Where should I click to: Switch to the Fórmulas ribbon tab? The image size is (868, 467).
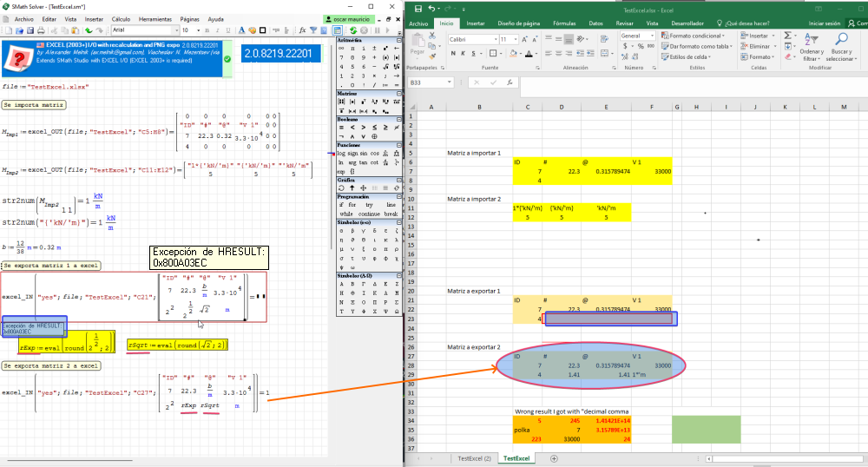[x=564, y=23]
